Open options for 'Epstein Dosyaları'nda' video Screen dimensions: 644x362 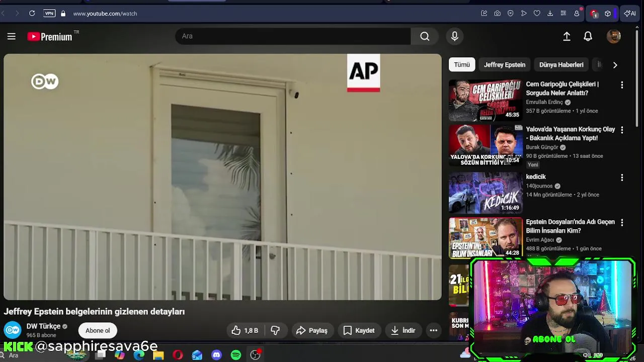point(622,222)
